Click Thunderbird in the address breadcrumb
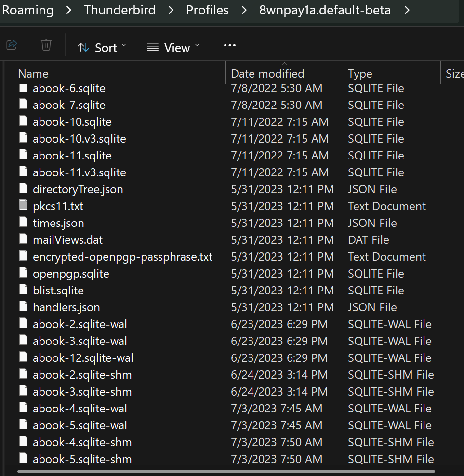The image size is (464, 476). pyautogui.click(x=119, y=10)
